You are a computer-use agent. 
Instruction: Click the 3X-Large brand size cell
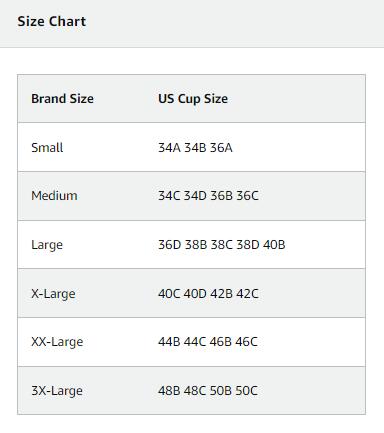pos(57,390)
